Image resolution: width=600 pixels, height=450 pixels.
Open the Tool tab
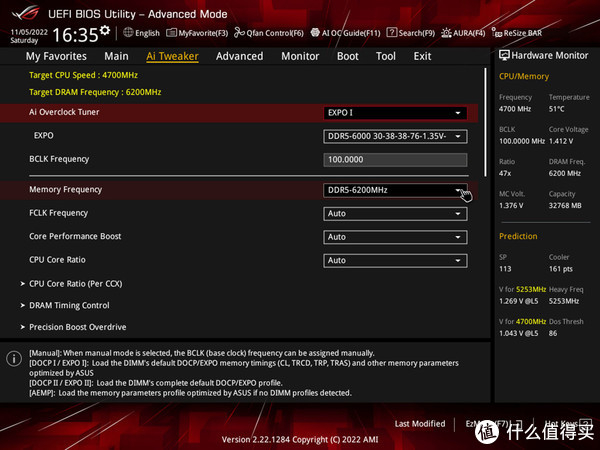(x=386, y=56)
